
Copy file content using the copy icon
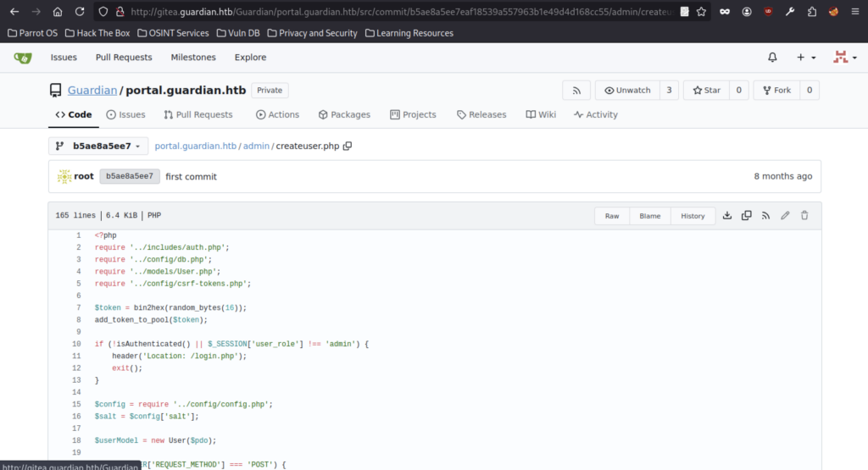746,216
